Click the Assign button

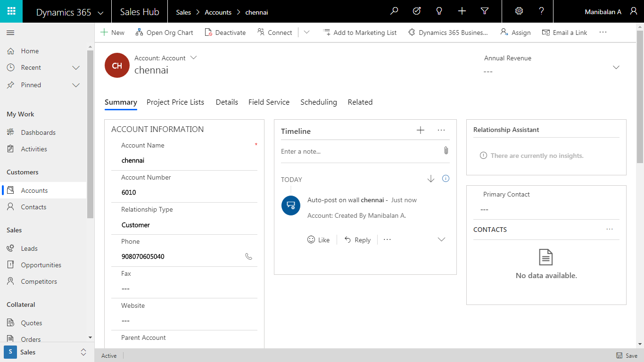(515, 33)
